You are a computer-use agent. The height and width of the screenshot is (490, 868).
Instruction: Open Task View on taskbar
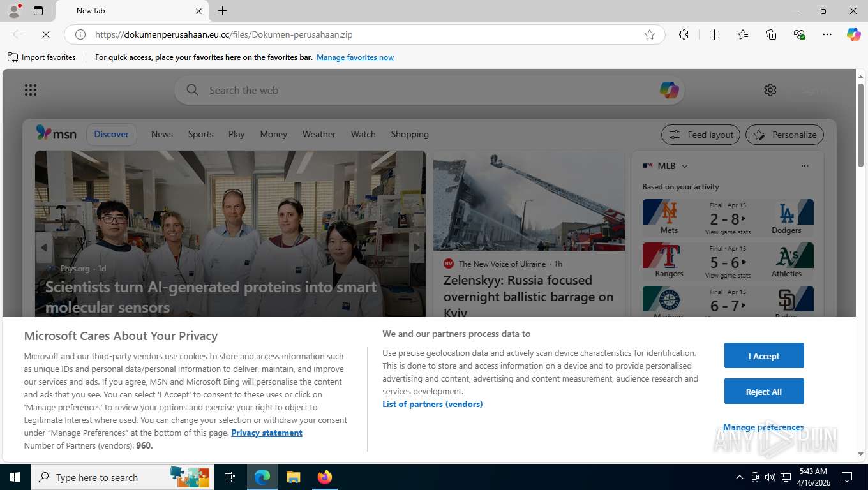point(230,477)
